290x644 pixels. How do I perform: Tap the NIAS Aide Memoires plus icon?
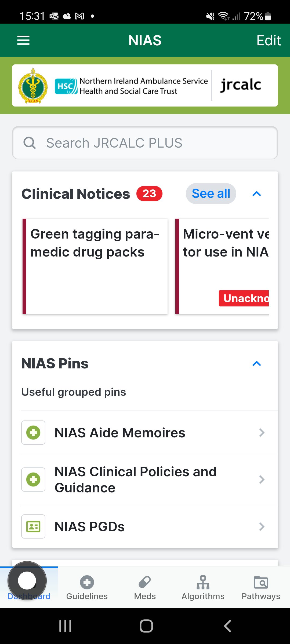[33, 433]
